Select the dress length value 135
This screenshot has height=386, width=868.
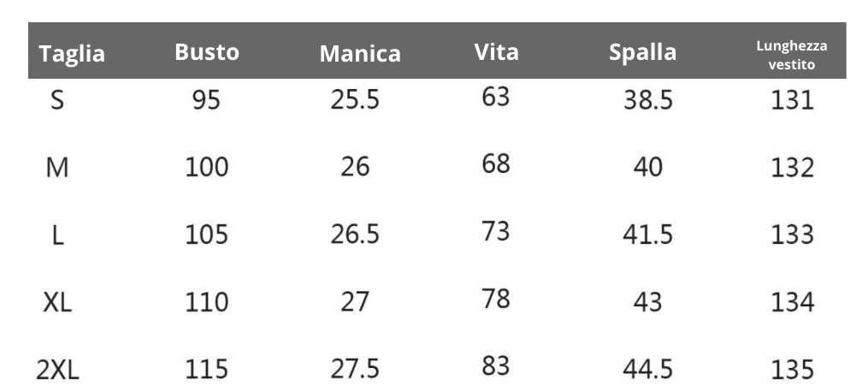pos(792,370)
